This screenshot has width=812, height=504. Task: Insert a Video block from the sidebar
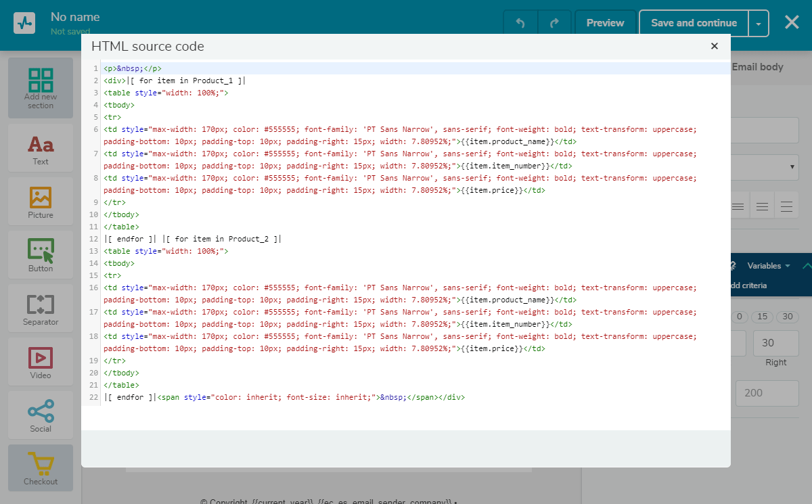point(41,363)
